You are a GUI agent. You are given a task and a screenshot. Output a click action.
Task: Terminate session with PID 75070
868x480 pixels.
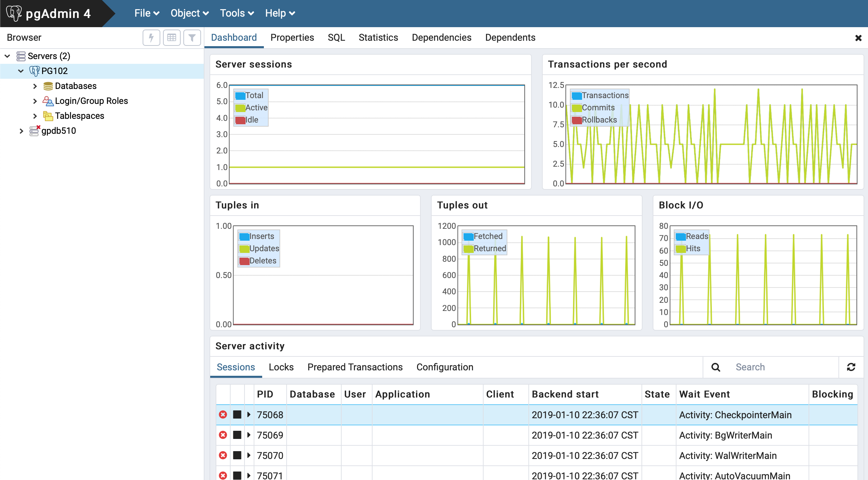(223, 455)
